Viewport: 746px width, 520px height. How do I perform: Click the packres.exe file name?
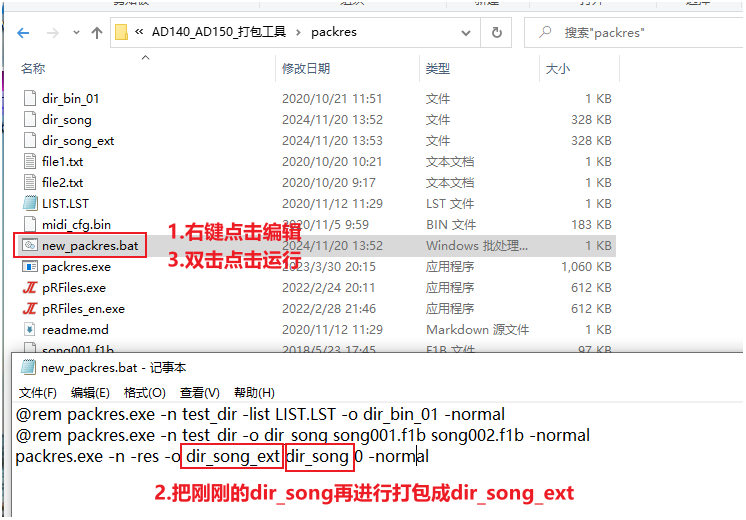pyautogui.click(x=76, y=267)
